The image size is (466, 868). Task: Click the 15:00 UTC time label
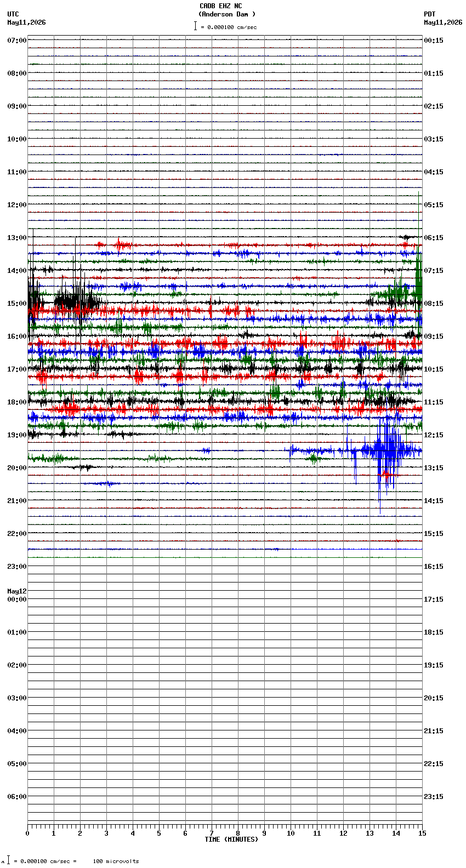click(17, 304)
